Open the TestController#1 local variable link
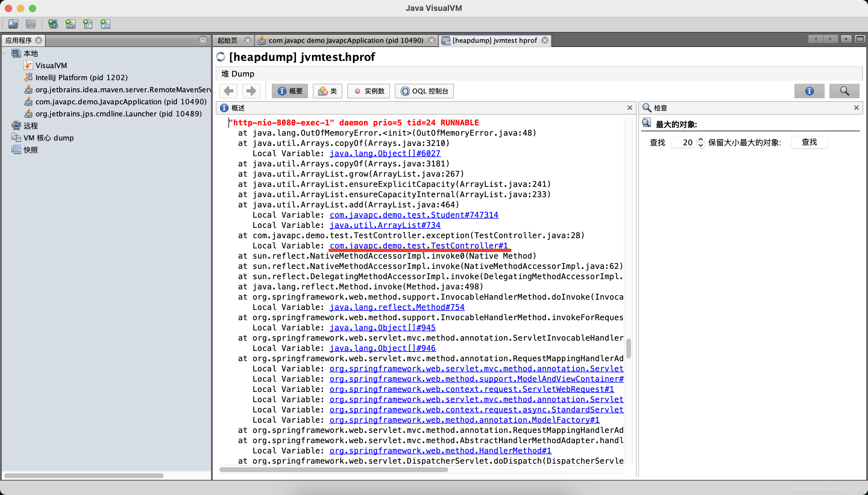Image resolution: width=868 pixels, height=495 pixels. point(418,245)
